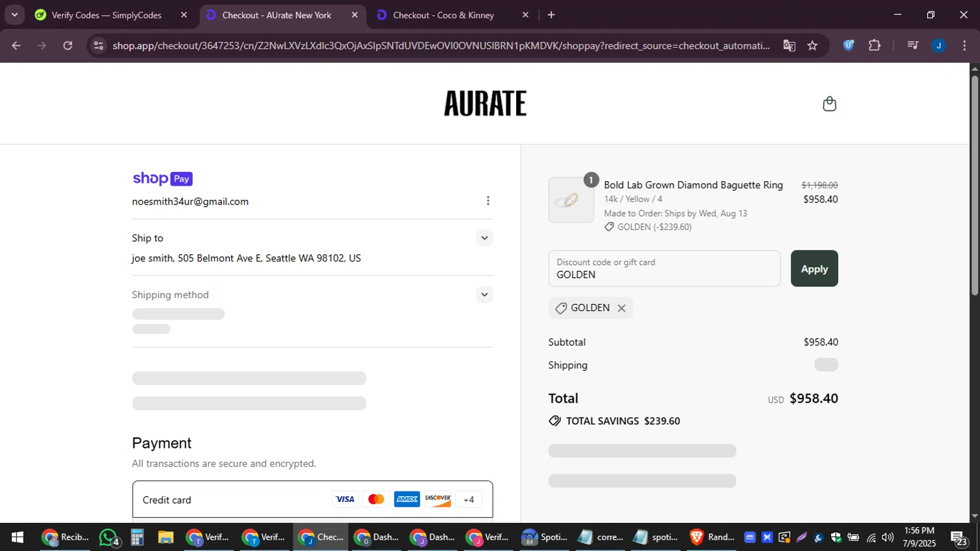Select the Checkout - AUrate New York tab
This screenshot has height=551, width=980.
coord(276,15)
